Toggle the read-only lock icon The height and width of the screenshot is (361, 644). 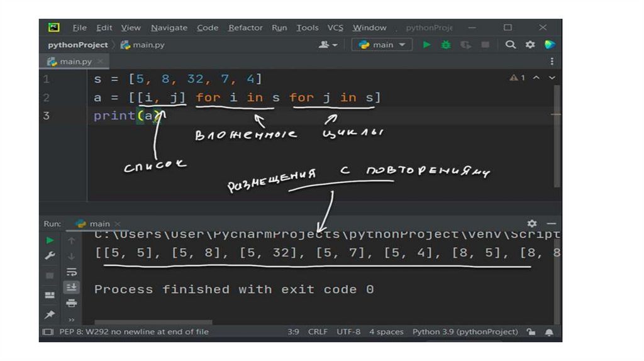click(x=531, y=332)
